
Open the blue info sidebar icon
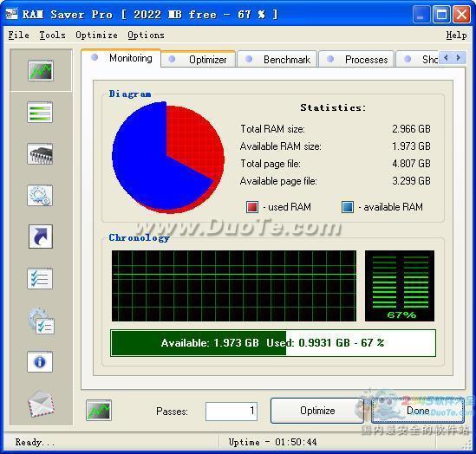pos(40,362)
